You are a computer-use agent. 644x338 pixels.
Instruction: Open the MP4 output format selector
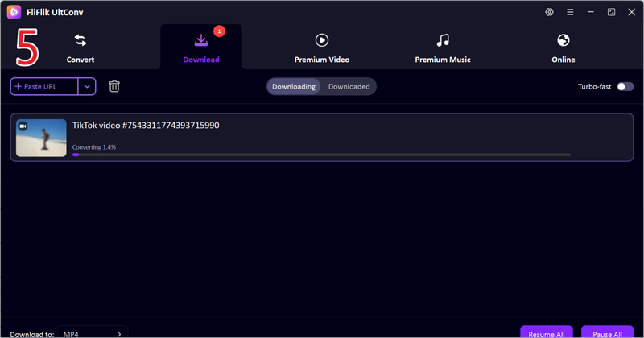[x=93, y=333]
